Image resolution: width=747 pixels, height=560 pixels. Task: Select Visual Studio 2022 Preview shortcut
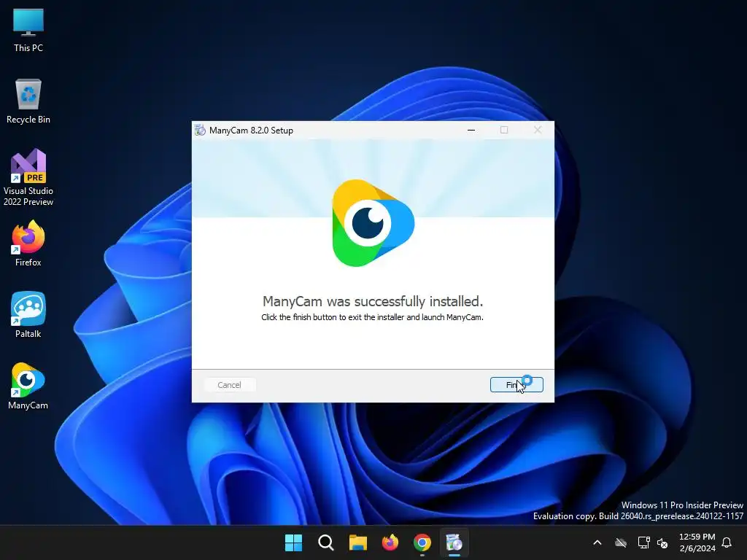pos(28,177)
